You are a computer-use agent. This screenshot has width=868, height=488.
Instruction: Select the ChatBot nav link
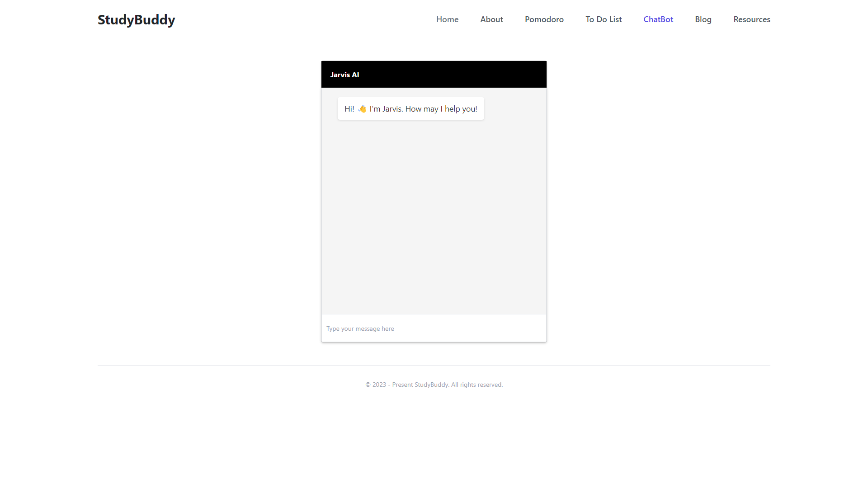click(658, 19)
